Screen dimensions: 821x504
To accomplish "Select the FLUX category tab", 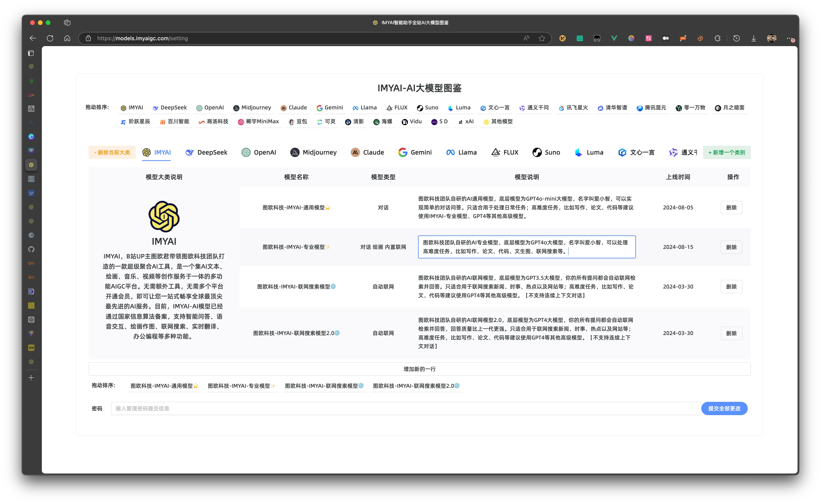I will 505,152.
